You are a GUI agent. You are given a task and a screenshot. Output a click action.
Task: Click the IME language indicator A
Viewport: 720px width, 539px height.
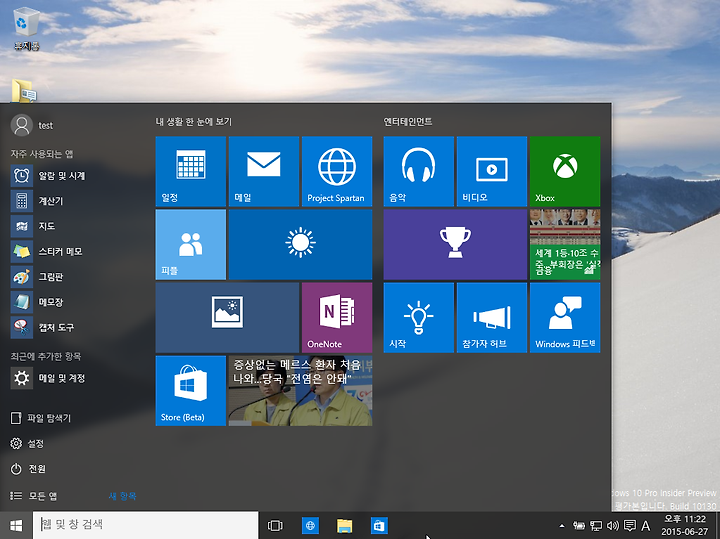[646, 526]
